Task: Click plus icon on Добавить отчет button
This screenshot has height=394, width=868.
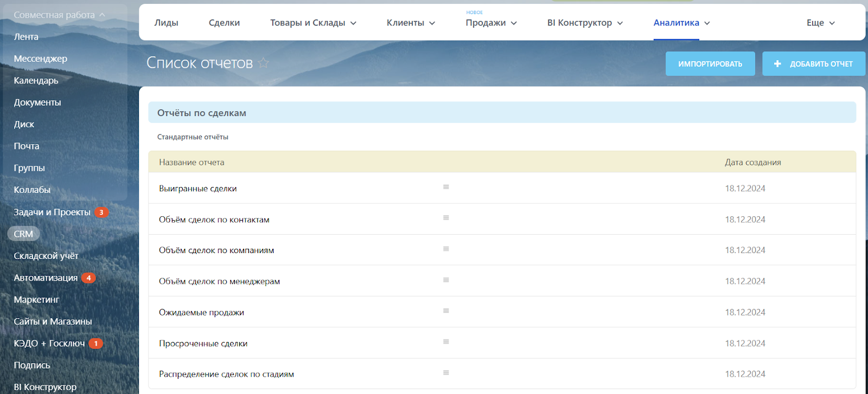Action: pos(777,64)
